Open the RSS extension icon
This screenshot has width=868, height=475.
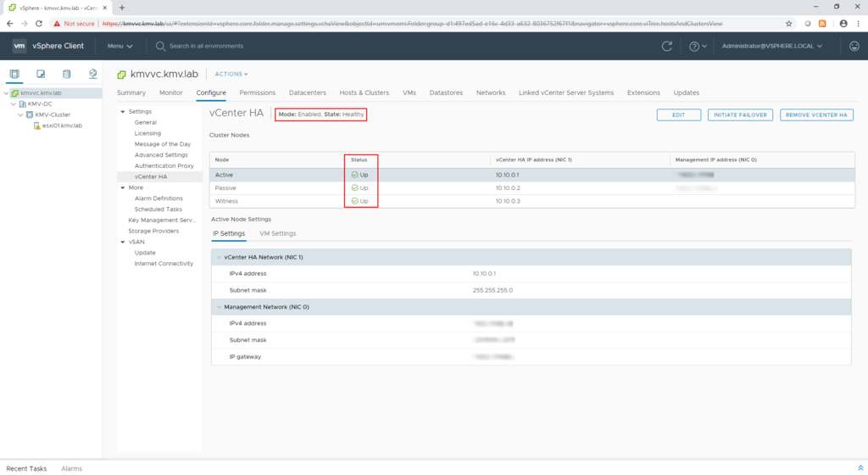822,24
